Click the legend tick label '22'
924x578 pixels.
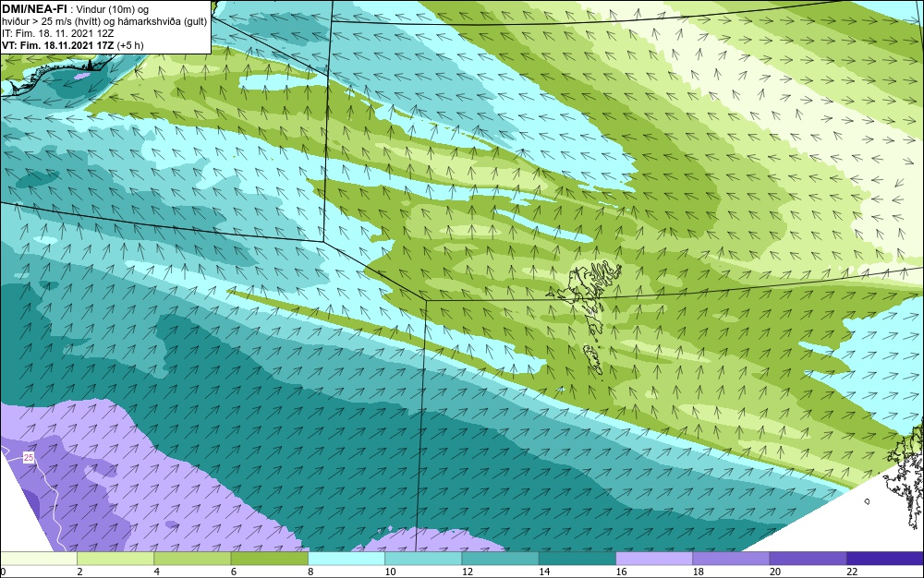[x=852, y=572]
